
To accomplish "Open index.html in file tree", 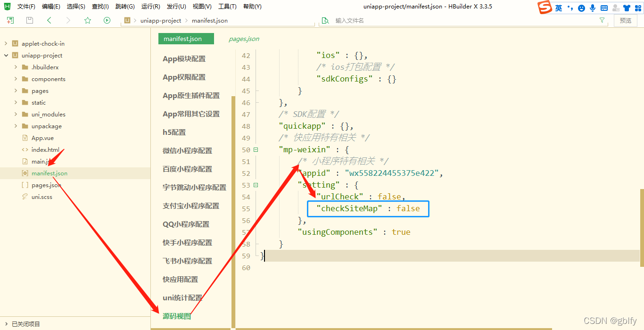I will 45,149.
